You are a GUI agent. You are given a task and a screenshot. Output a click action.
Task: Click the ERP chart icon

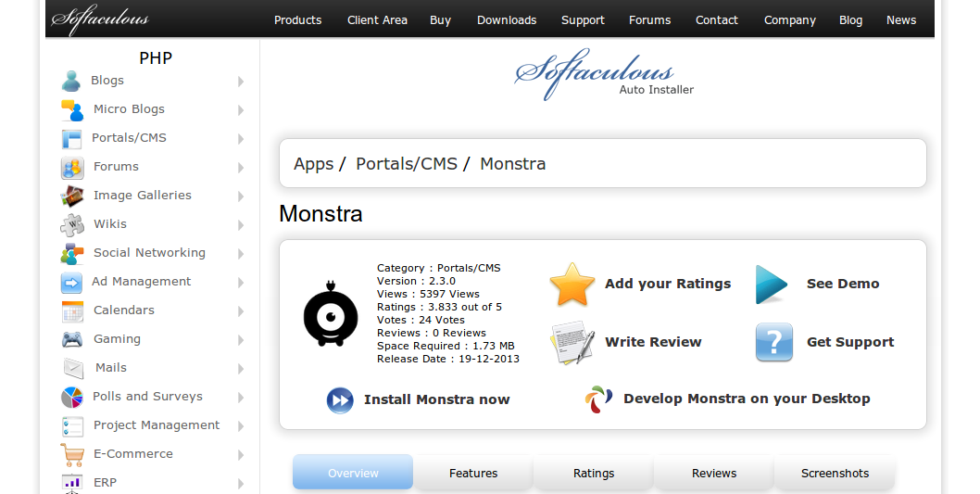click(x=72, y=483)
